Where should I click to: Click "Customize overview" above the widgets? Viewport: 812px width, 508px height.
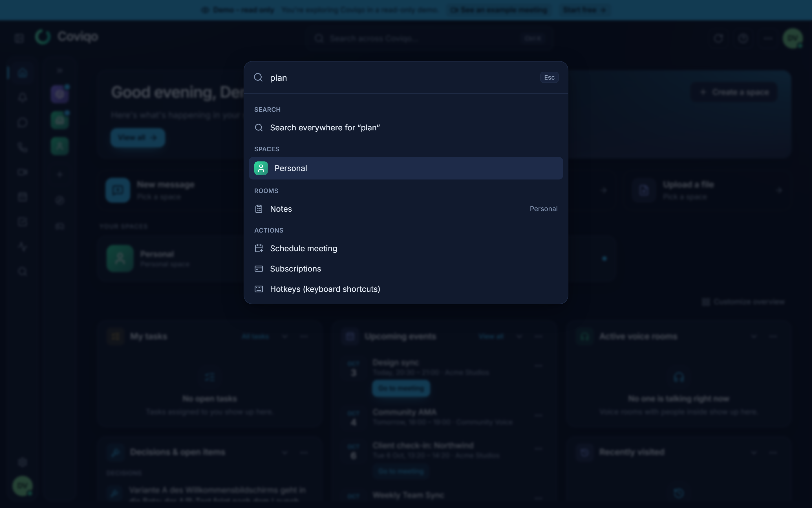(743, 302)
